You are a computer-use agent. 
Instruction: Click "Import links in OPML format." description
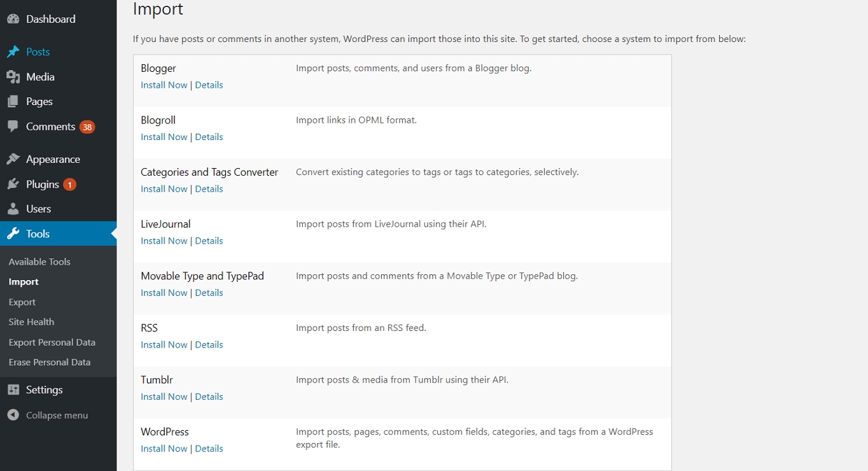(x=356, y=120)
